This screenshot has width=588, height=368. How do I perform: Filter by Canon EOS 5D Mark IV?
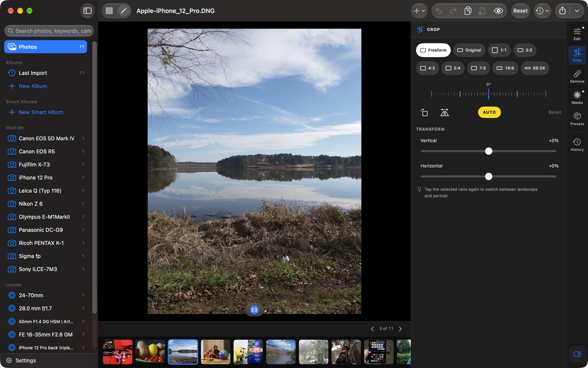click(46, 138)
